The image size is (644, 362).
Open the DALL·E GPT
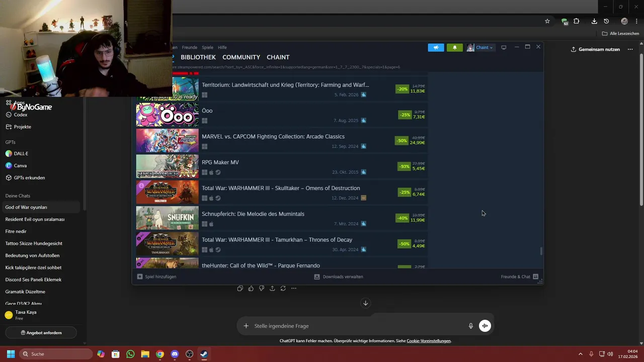[21, 153]
